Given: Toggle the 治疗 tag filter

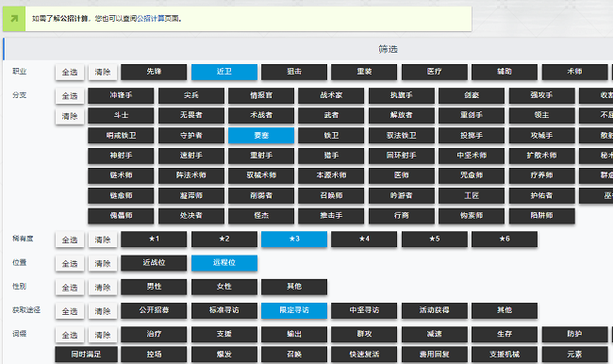Looking at the screenshot, I should pyautogui.click(x=154, y=335).
